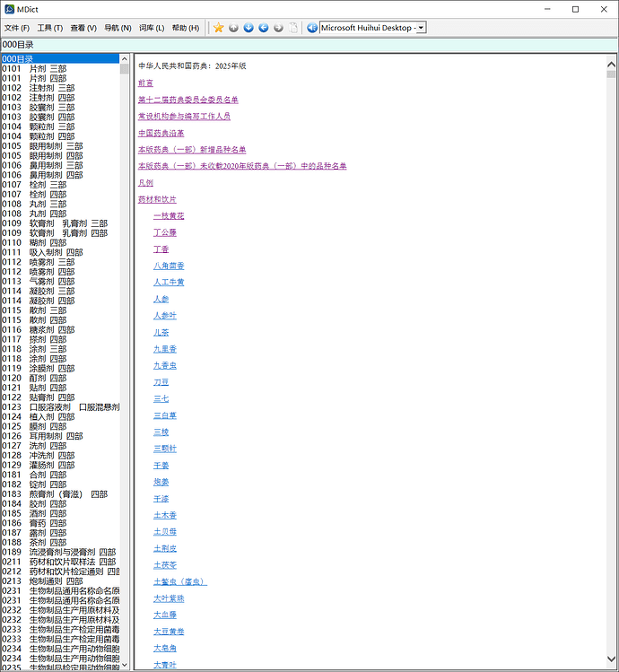
Task: Open the 三颗针 link
Action: (x=165, y=449)
